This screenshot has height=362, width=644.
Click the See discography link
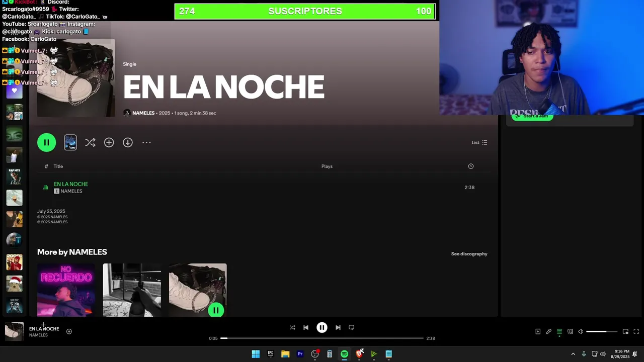469,254
